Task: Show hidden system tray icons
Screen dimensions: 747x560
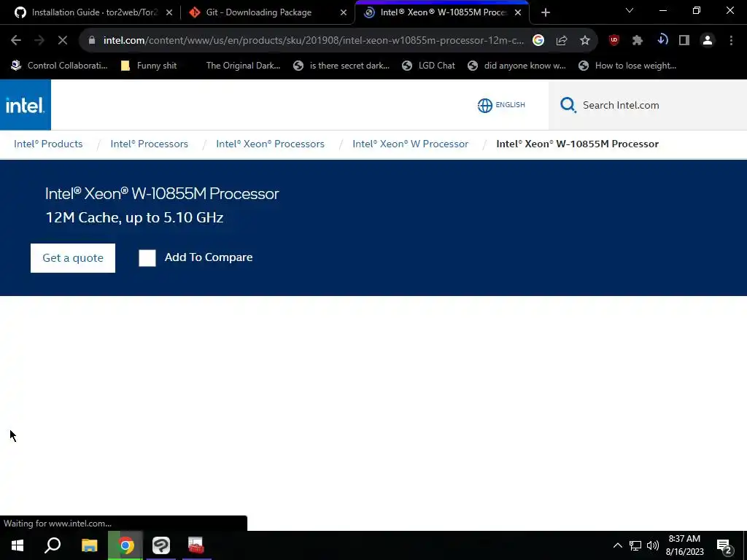Action: [x=617, y=545]
